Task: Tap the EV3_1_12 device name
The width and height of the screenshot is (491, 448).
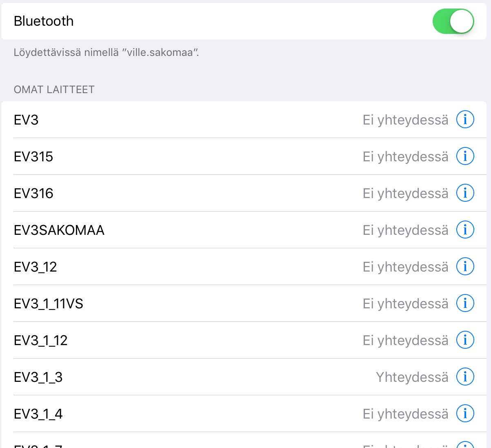Action: coord(41,341)
